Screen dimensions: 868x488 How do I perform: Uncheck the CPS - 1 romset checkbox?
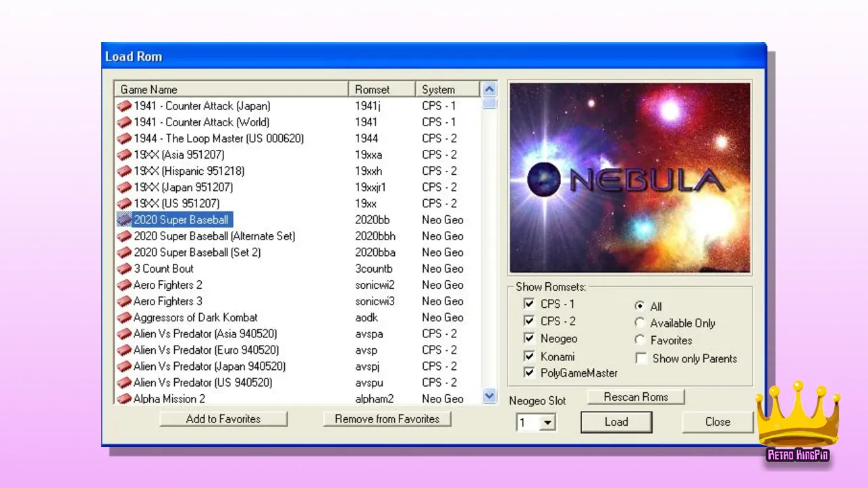[x=528, y=304]
